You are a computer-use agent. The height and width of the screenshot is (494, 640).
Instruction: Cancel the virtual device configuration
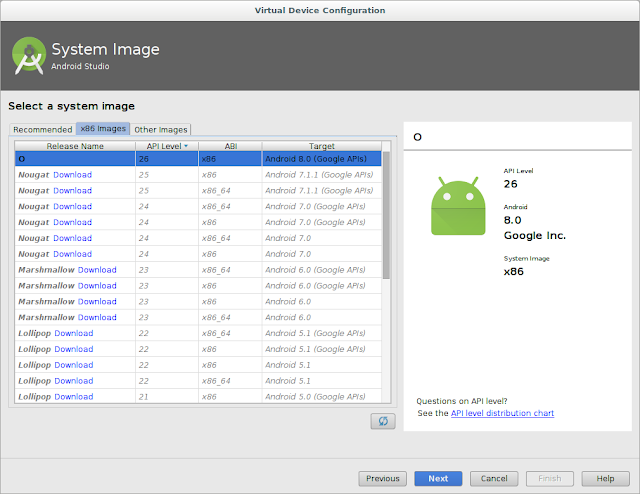(x=494, y=478)
